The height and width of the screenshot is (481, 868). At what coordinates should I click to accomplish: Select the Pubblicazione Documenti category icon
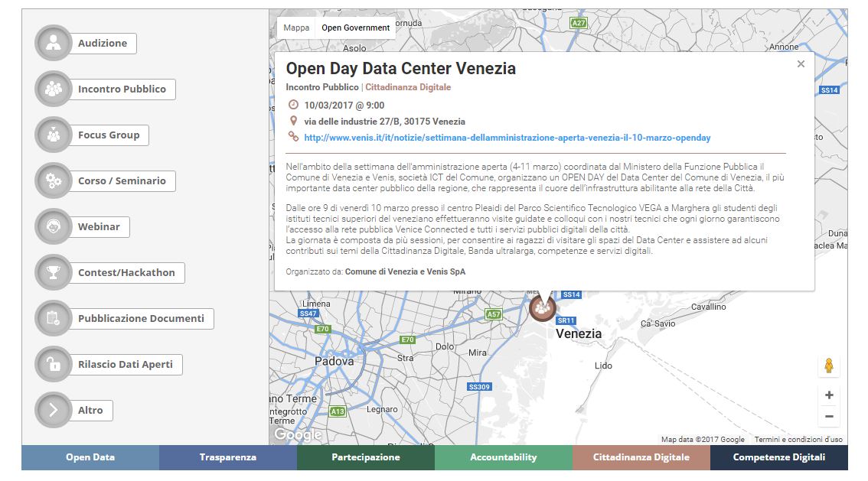tap(52, 319)
